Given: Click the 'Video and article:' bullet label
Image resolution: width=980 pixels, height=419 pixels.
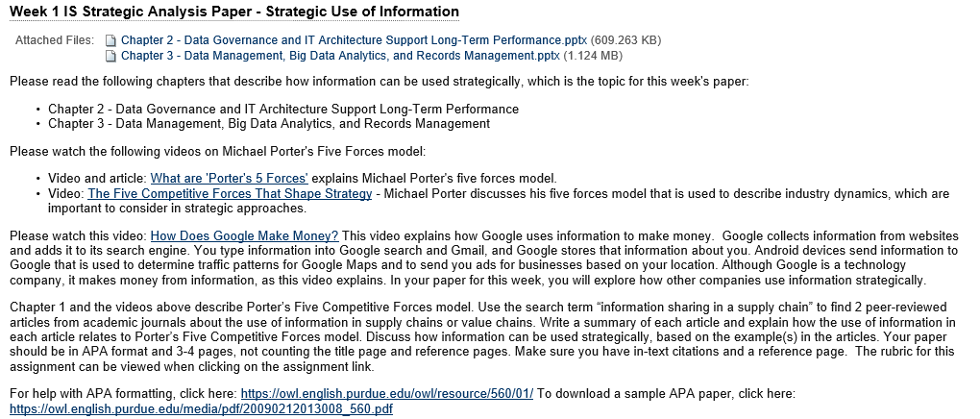Looking at the screenshot, I should 97,178.
